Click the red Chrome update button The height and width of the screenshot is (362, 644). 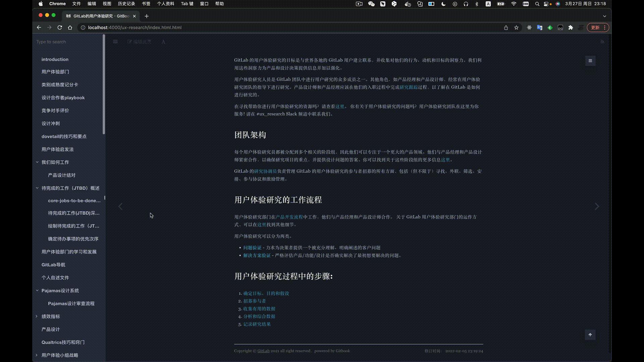coord(595,27)
